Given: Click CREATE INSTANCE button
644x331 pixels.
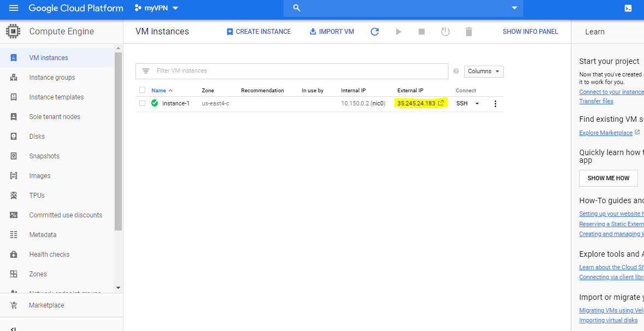Looking at the screenshot, I should tap(259, 32).
